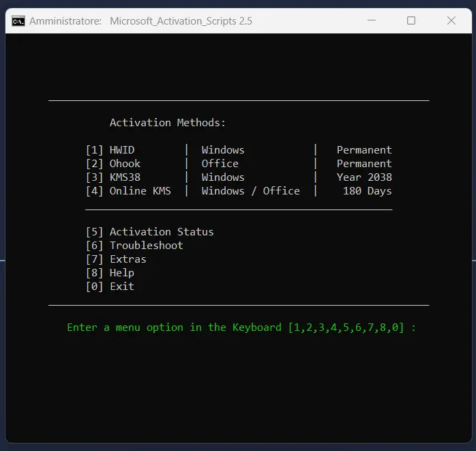Click the '[8] Help' line
The image size is (476, 451).
pyautogui.click(x=110, y=273)
